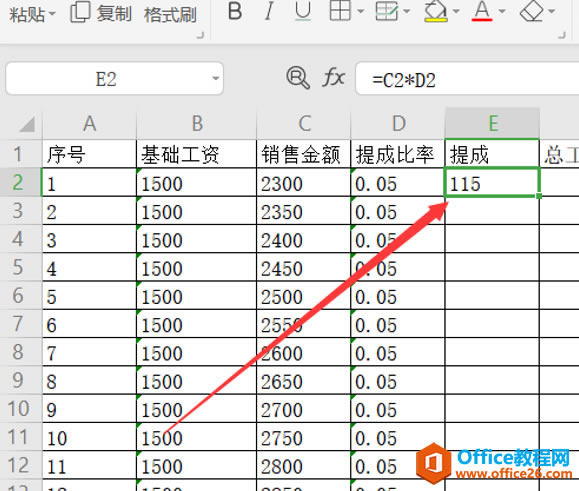Click cell with value 2700
This screenshot has width=579, height=491.
[x=304, y=409]
